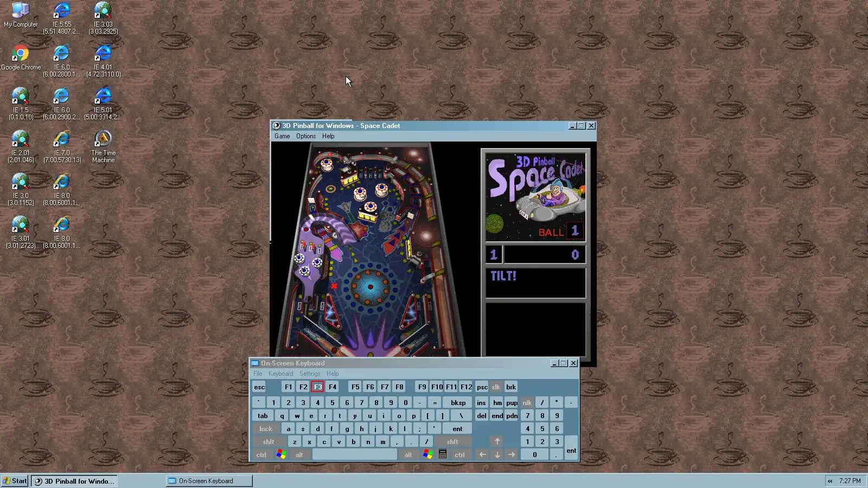868x488 pixels.
Task: Open the On-Screen Keyboard File menu
Action: pyautogui.click(x=258, y=374)
